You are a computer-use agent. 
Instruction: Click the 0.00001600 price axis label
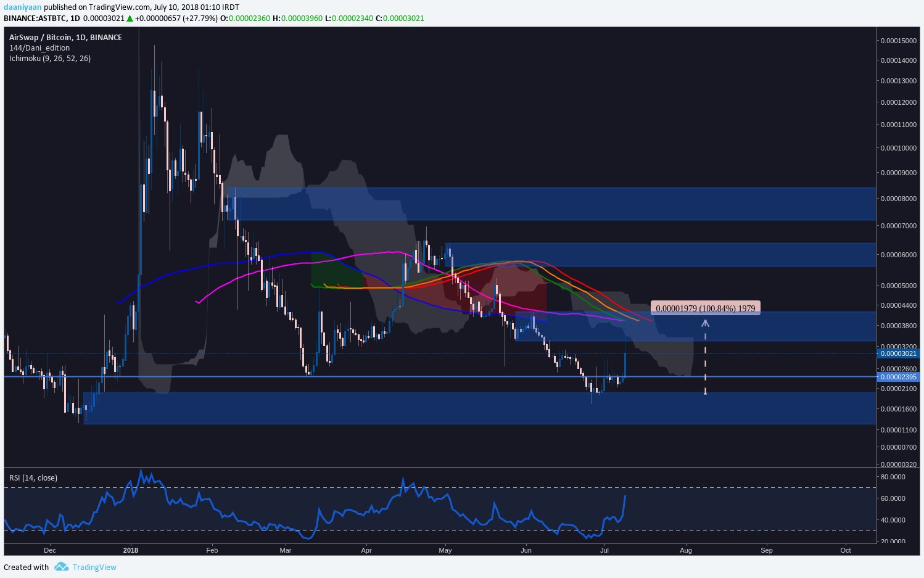click(x=898, y=409)
